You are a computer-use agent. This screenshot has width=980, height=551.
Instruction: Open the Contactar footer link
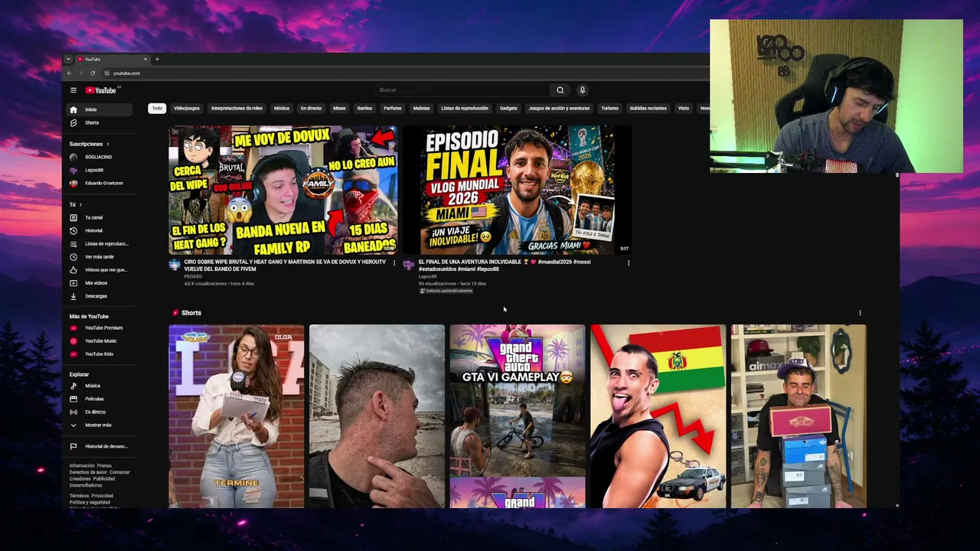[x=119, y=472]
